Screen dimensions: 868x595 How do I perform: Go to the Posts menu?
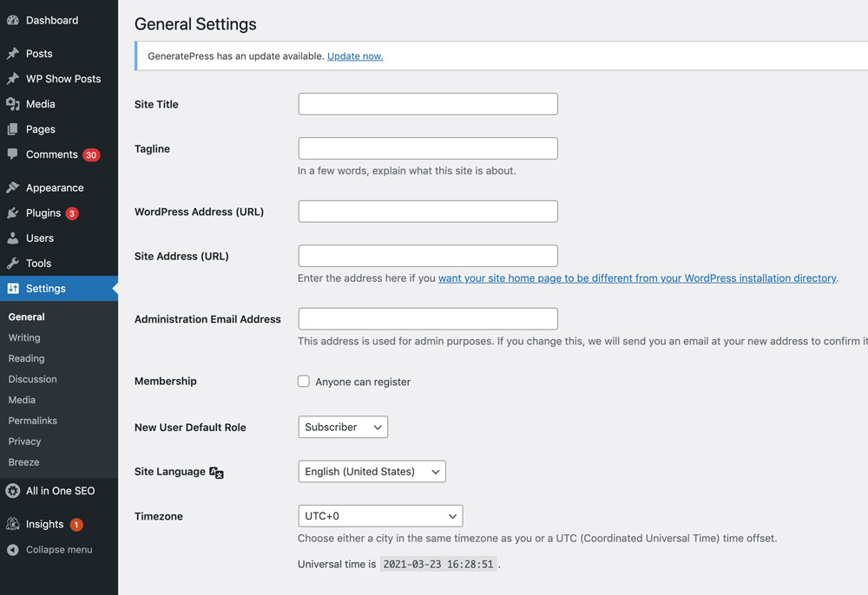59,54
